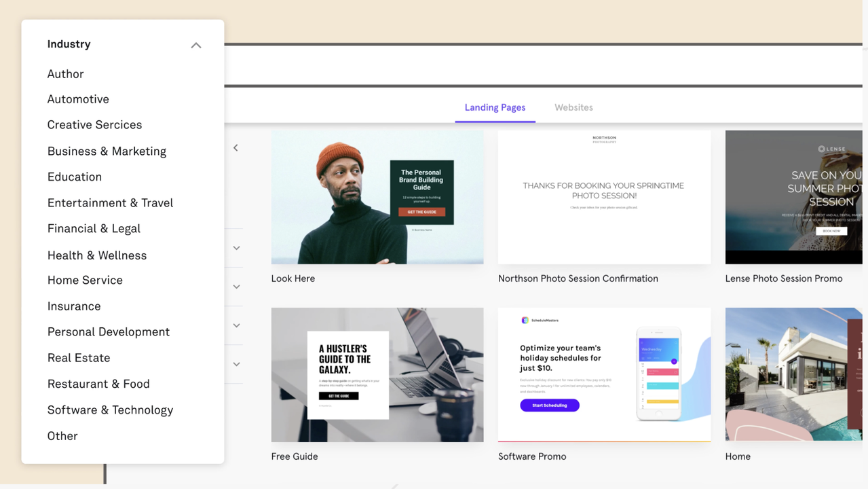This screenshot has width=868, height=489.
Task: Open the Northson Photo Session Confirmation template
Action: click(604, 197)
